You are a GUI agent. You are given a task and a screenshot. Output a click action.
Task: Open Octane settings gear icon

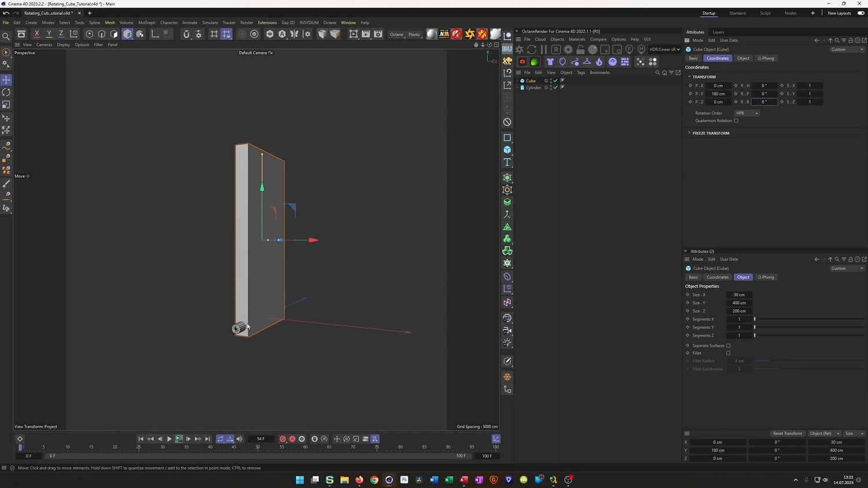point(568,50)
